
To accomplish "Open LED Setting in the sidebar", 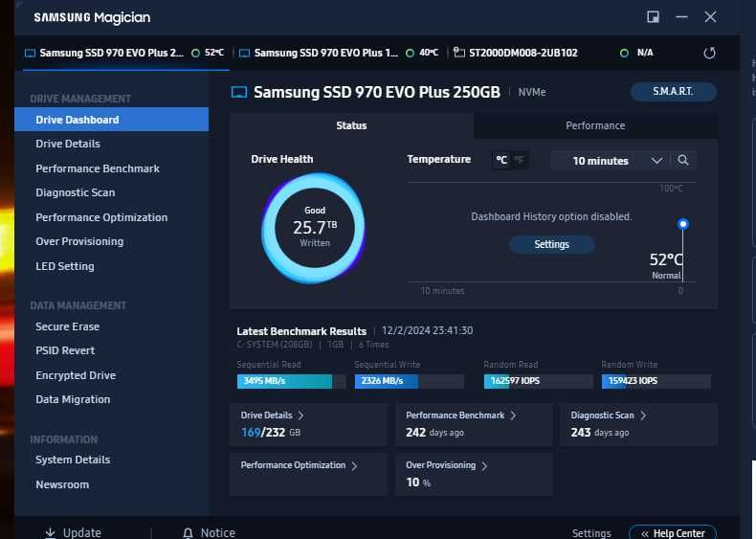I will [65, 266].
